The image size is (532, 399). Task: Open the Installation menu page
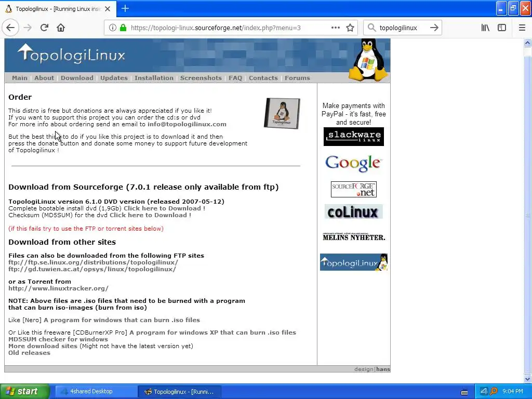pyautogui.click(x=154, y=78)
